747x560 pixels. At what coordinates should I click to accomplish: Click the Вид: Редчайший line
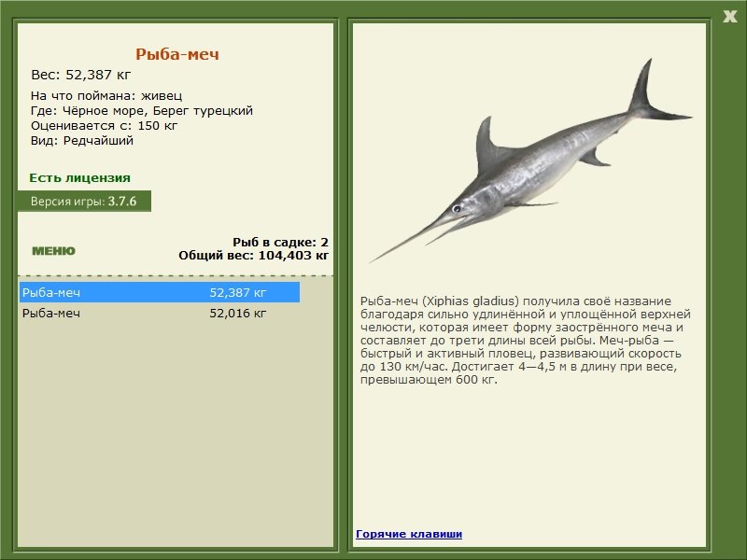[82, 141]
